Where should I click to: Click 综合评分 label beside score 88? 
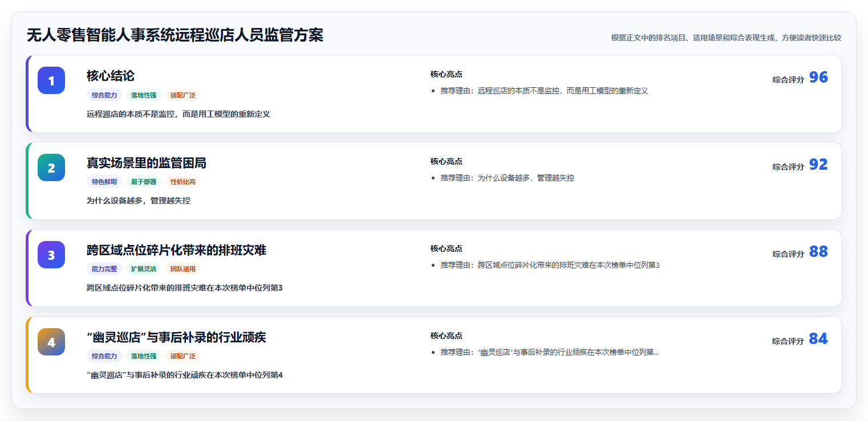click(788, 254)
